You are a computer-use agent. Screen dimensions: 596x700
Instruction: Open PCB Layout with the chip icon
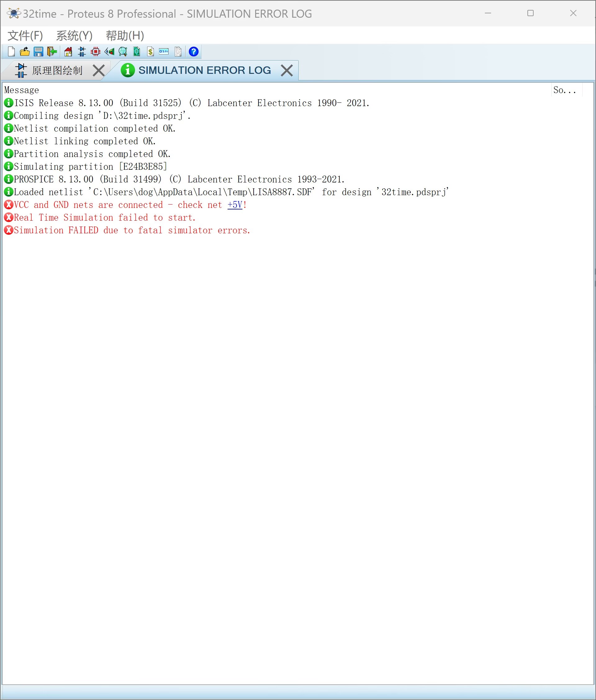coord(96,52)
